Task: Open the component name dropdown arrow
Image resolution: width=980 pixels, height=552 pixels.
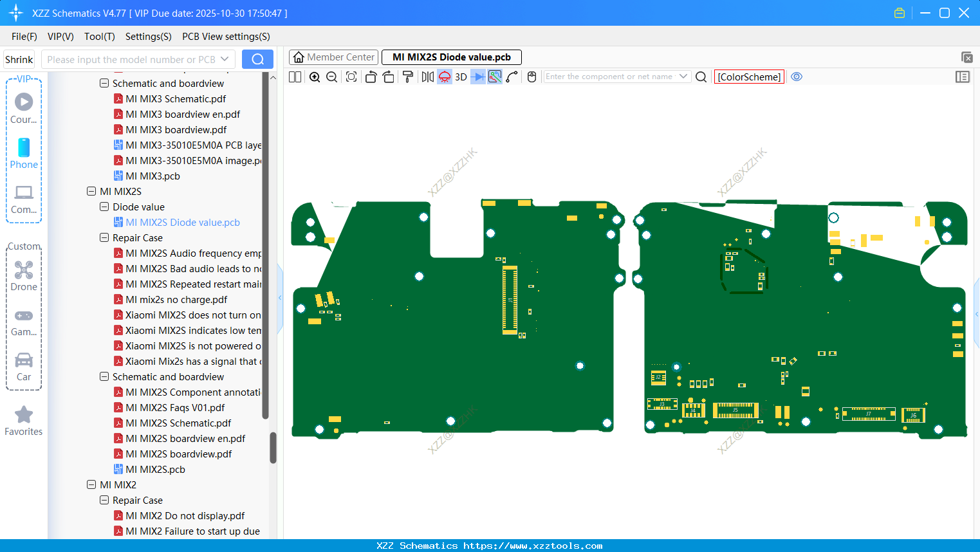Action: coord(683,77)
